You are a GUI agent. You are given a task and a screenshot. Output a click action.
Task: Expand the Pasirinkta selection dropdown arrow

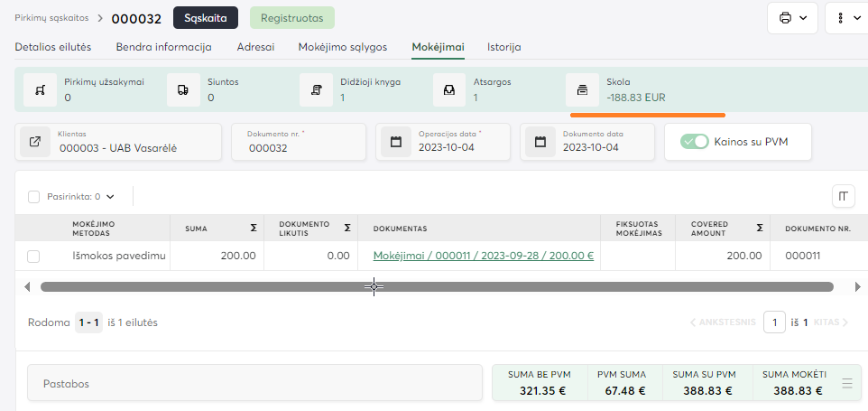pyautogui.click(x=111, y=196)
